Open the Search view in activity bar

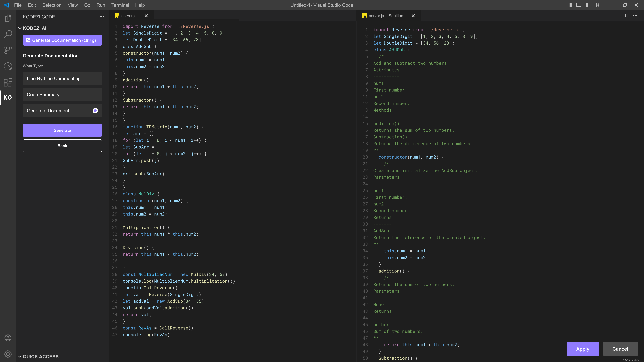[x=8, y=34]
